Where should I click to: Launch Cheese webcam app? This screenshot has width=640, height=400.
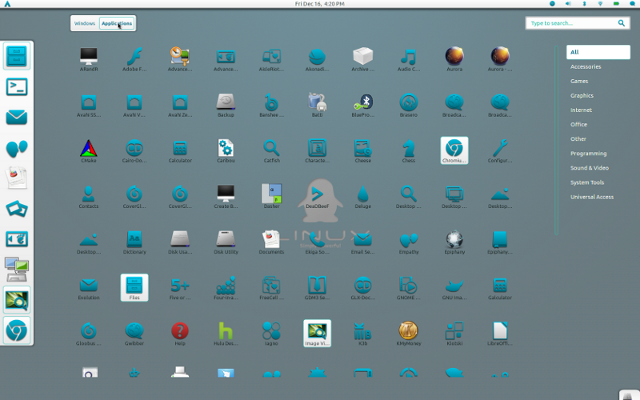[x=363, y=151]
